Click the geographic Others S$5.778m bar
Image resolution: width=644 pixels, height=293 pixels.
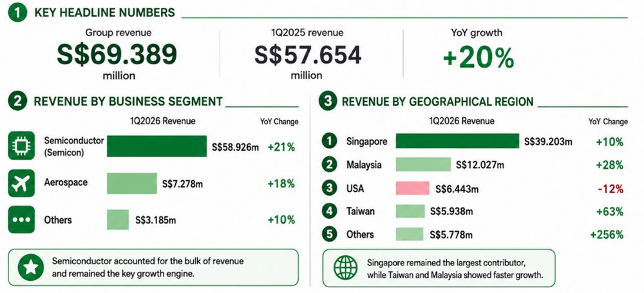(410, 234)
